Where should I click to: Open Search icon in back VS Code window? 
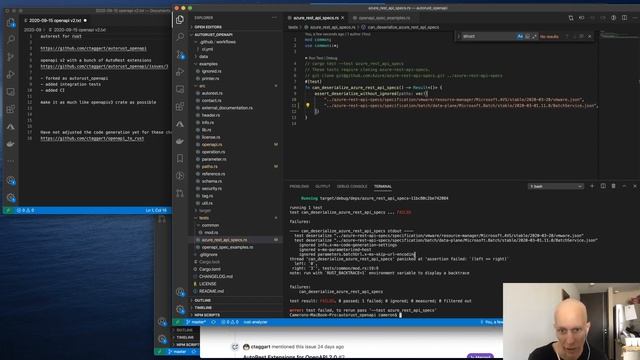coord(11,40)
